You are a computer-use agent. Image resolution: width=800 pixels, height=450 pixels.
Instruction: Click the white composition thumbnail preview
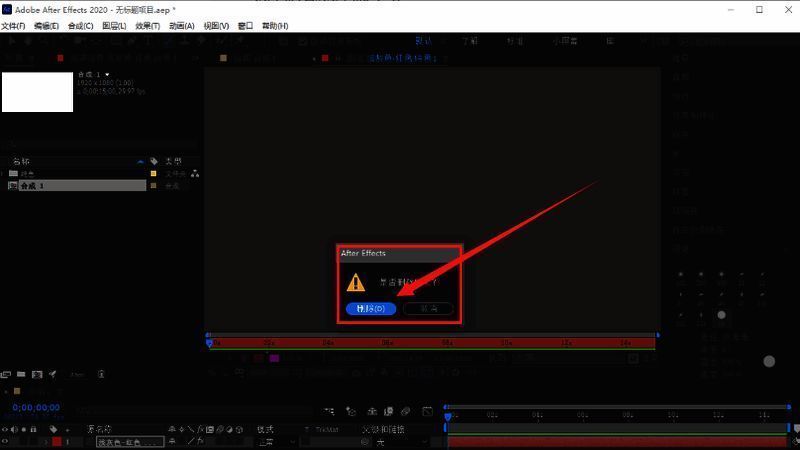pos(37,92)
